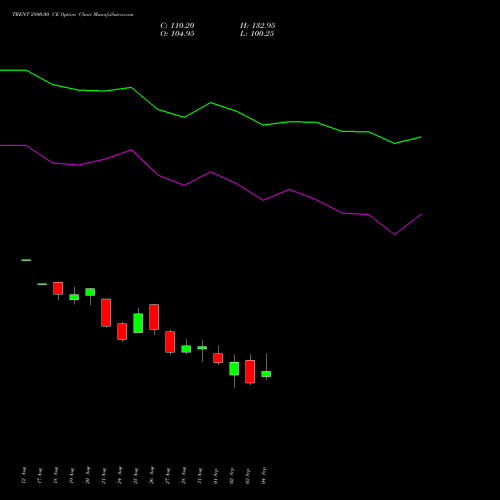The width and height of the screenshot is (500, 500).
Task: Click the chart title text starting with TRENT
Action: pos(73,15)
